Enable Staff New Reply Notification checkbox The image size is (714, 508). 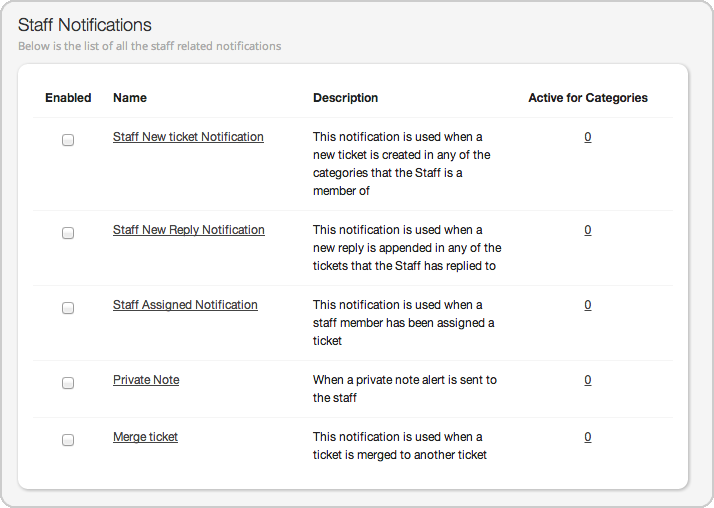(68, 233)
